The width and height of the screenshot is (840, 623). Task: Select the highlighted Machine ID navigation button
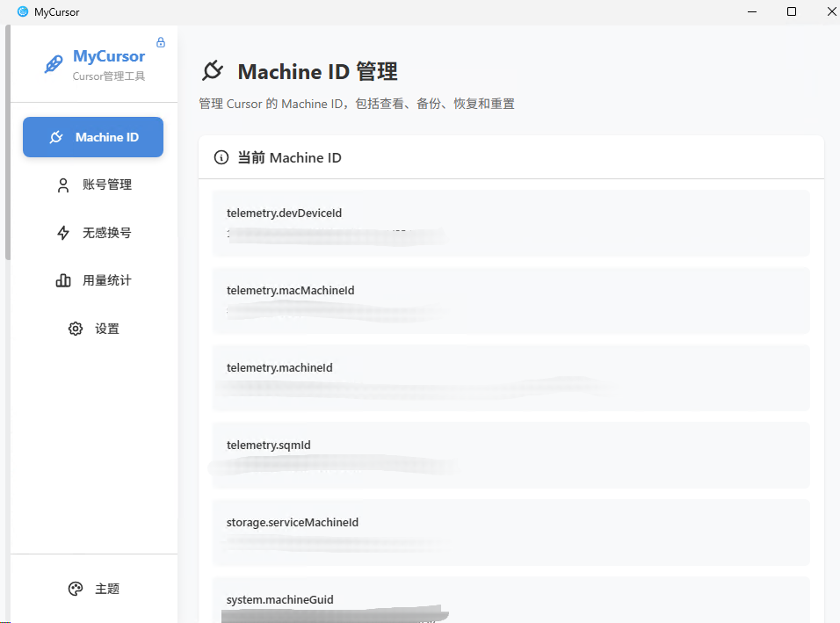[x=92, y=137]
